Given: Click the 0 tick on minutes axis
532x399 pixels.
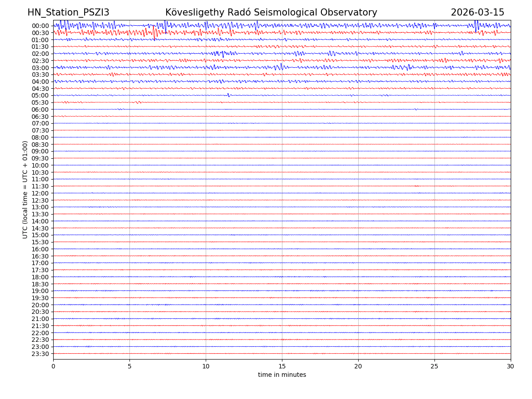Looking at the screenshot, I should coord(53,367).
